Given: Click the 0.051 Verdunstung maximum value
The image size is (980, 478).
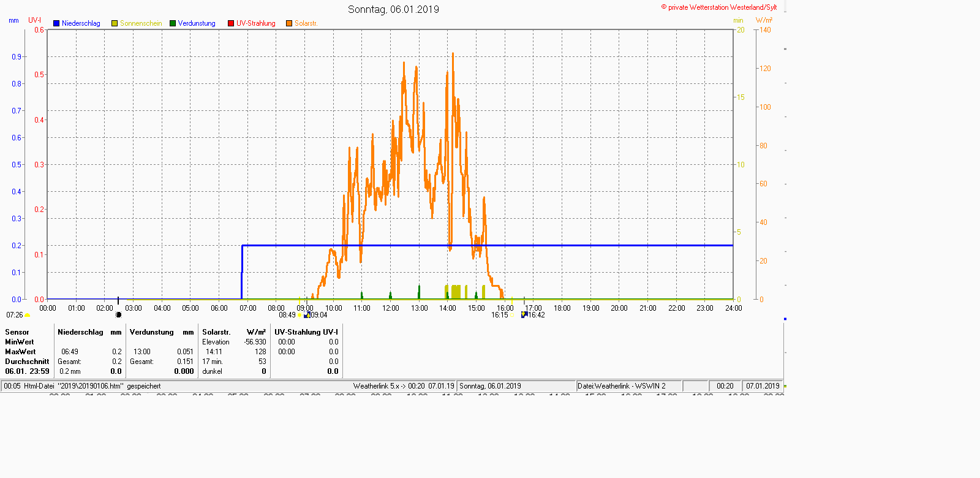Looking at the screenshot, I should tap(185, 352).
